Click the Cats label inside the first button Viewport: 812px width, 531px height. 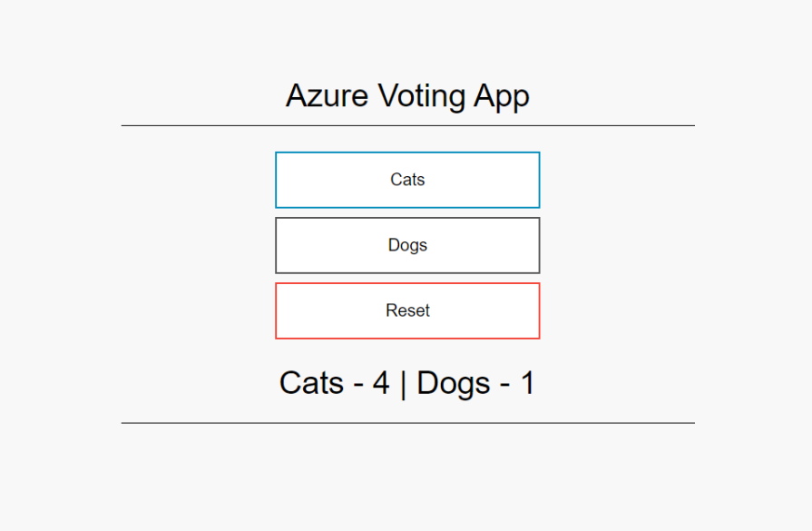(407, 180)
